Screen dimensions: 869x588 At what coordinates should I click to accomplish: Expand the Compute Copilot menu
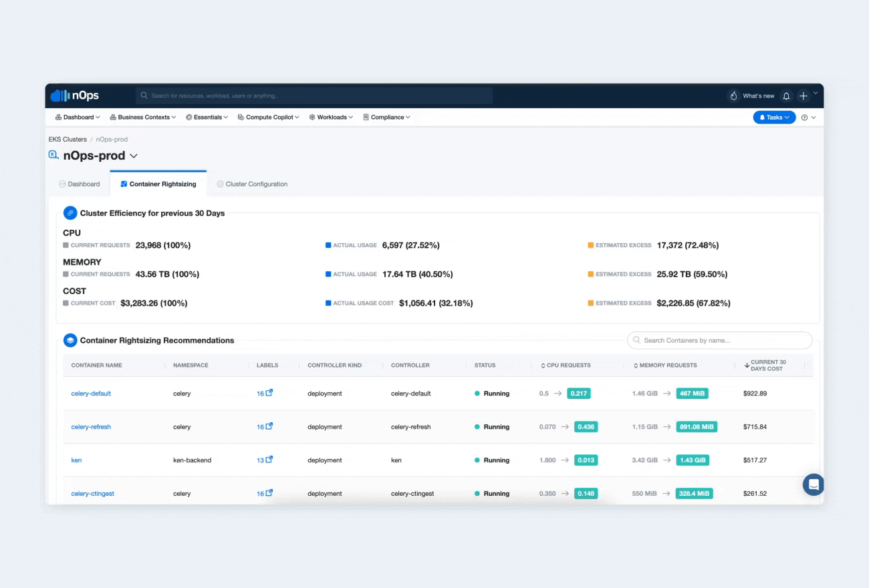269,118
